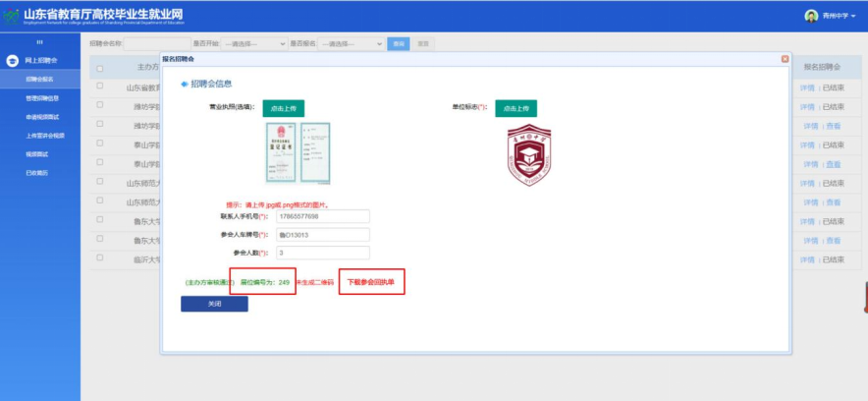Check the 潍坊学院 row checkbox marked 已结束

point(99,105)
